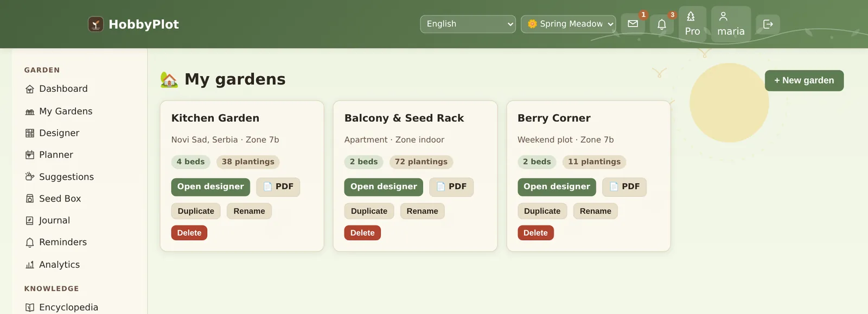Duplicate the Berry Corner garden
Viewport: 868px width, 314px height.
click(x=542, y=211)
